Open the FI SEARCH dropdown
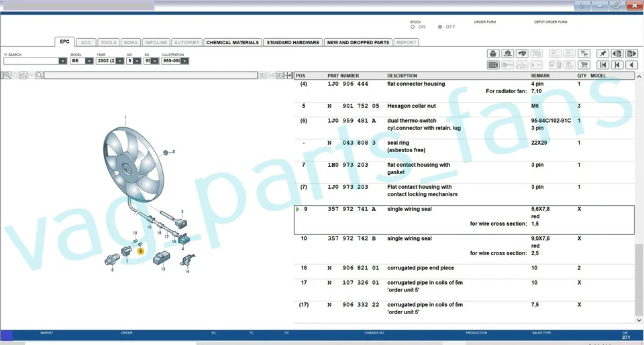The height and width of the screenshot is (345, 644). [62, 61]
